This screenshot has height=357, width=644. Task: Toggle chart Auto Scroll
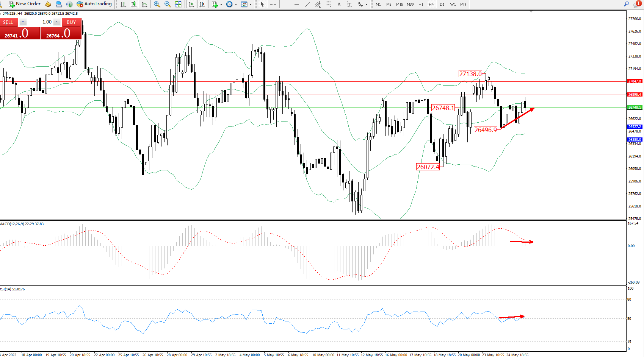pos(191,4)
